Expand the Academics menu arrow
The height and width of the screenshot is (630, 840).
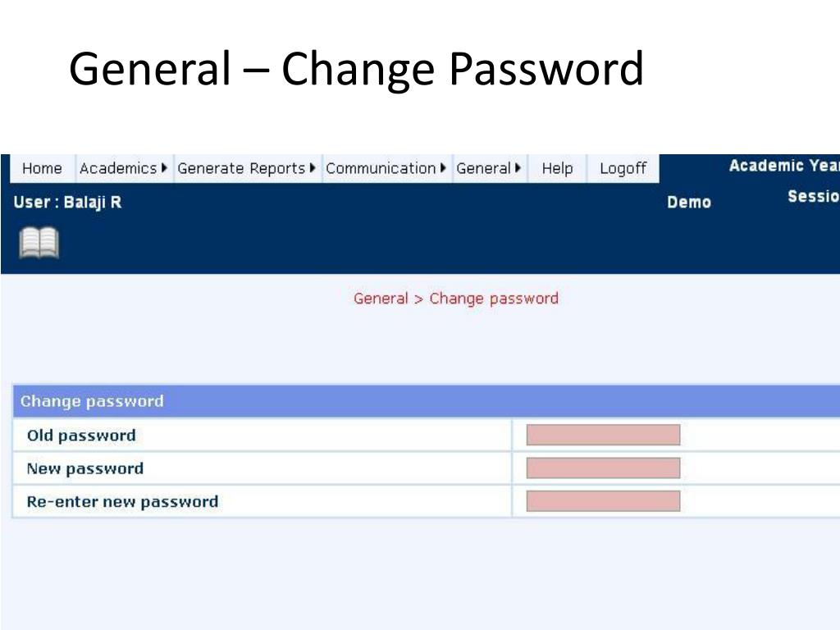point(164,168)
